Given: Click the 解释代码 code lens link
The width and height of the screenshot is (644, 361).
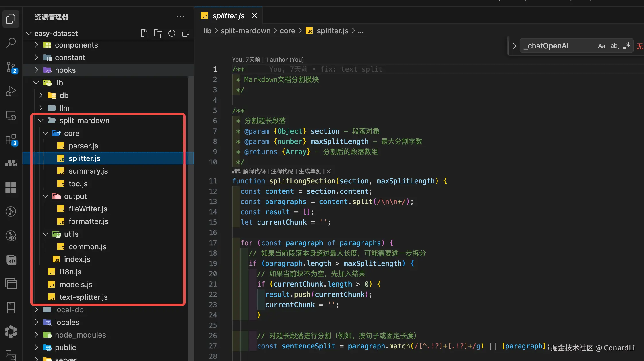Looking at the screenshot, I should pos(254,171).
